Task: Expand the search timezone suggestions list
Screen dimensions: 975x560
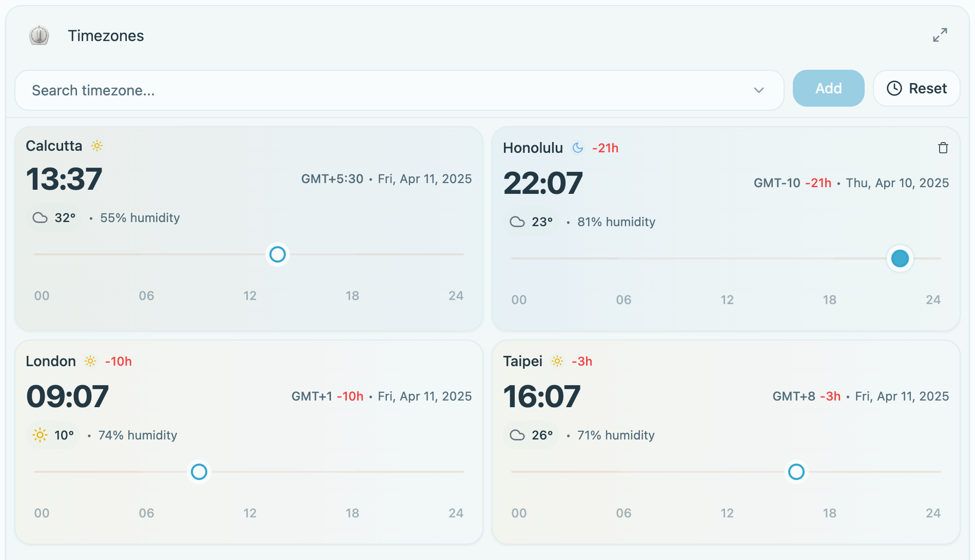Action: point(759,90)
